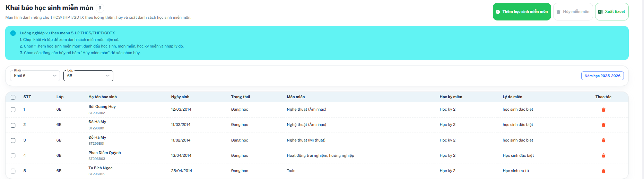Click the Hủy miễn môn button
Image resolution: width=644 pixels, height=179 pixels.
[x=573, y=12]
